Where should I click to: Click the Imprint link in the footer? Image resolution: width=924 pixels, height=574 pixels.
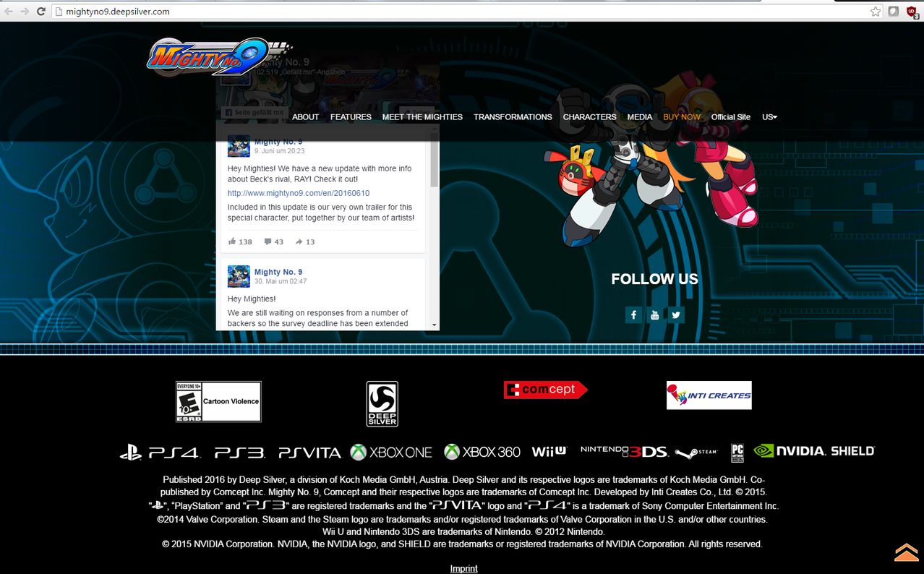(464, 568)
